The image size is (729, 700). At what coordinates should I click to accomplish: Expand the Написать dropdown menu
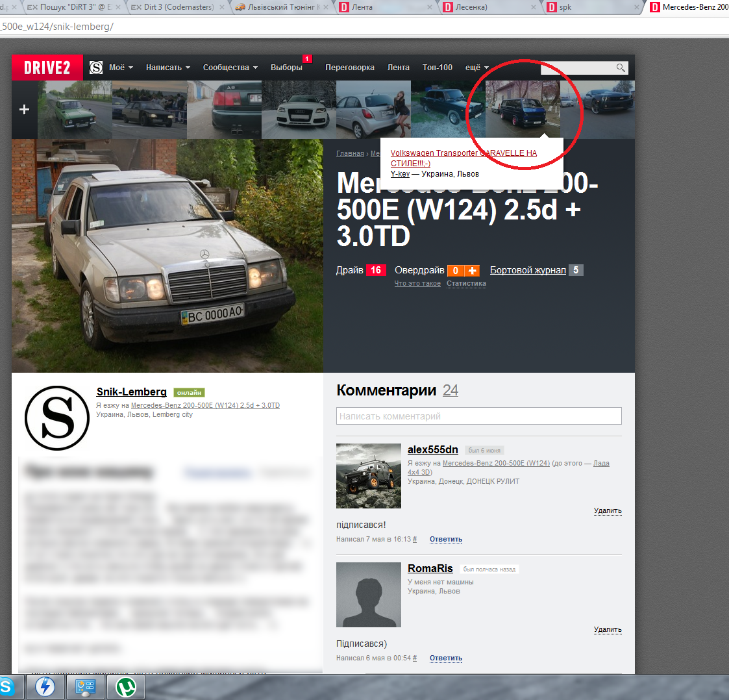(168, 68)
